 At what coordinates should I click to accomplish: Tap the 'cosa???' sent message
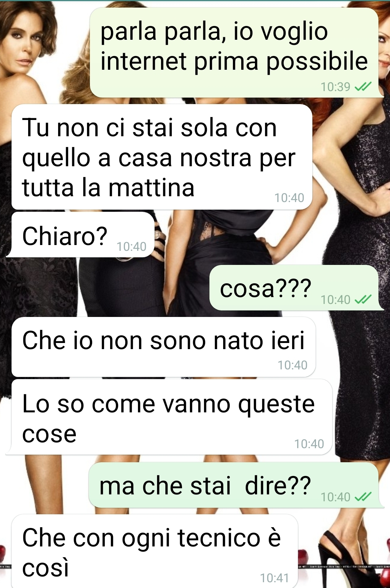click(x=294, y=287)
